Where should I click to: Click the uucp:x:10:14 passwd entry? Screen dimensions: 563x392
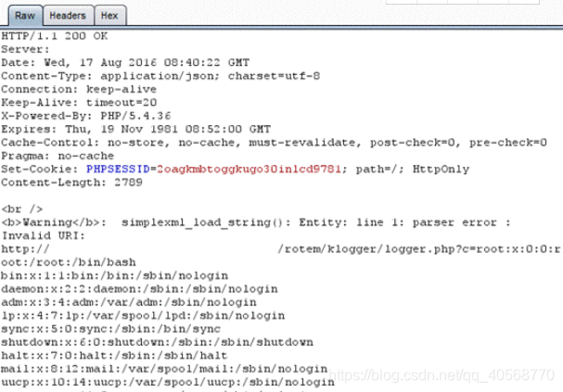coord(168,382)
